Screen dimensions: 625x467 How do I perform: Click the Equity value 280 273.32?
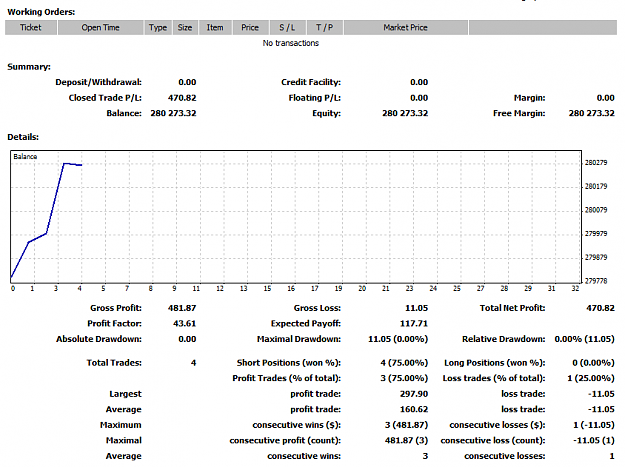click(x=405, y=113)
